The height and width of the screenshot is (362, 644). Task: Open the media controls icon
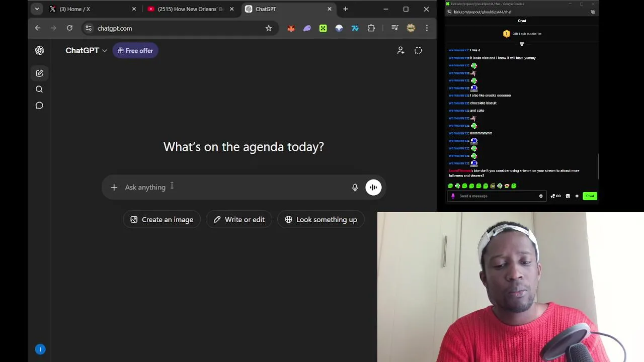pos(395,28)
